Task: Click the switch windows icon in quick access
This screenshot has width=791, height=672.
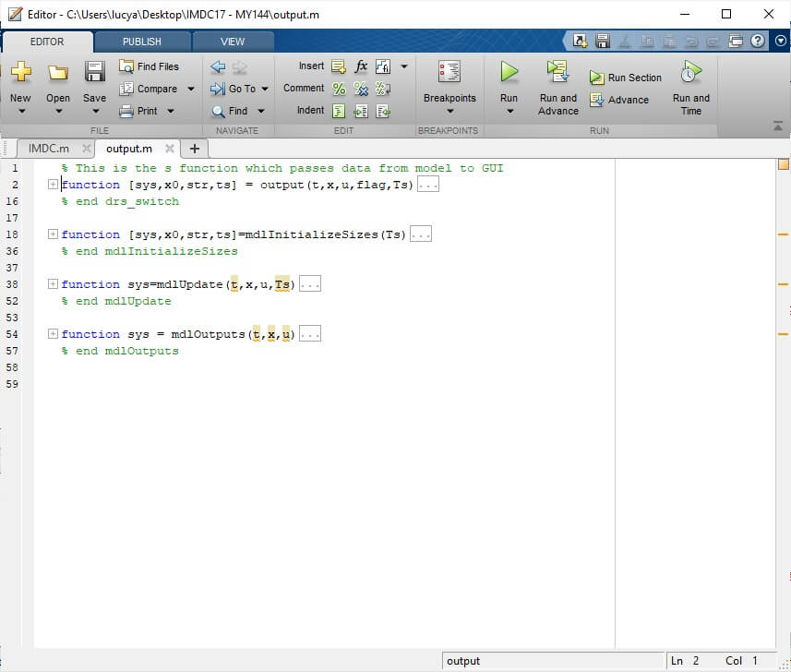Action: click(x=736, y=41)
